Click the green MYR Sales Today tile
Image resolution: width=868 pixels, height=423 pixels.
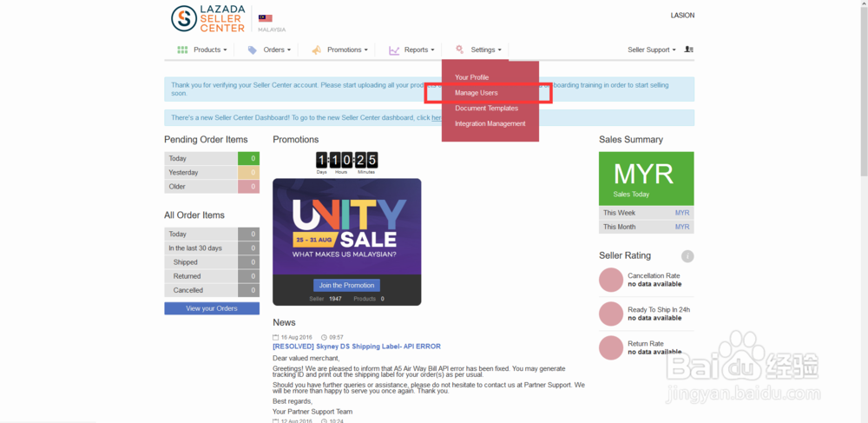point(646,179)
